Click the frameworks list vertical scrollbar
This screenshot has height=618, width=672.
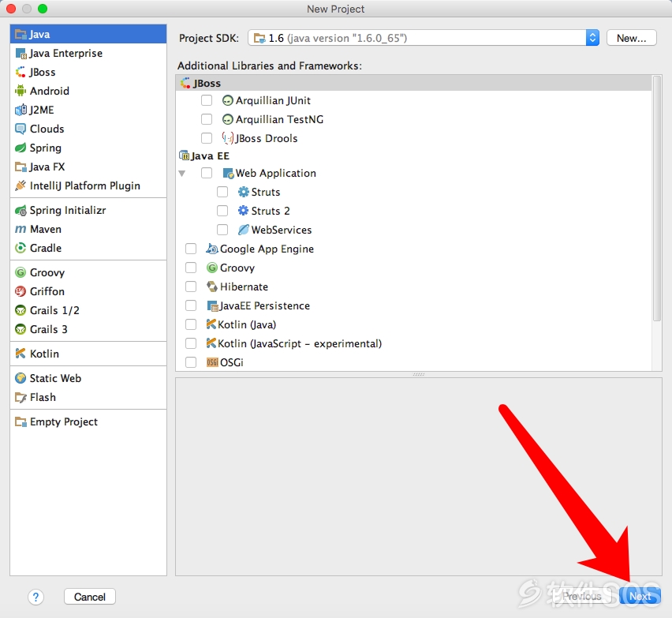tap(656, 198)
